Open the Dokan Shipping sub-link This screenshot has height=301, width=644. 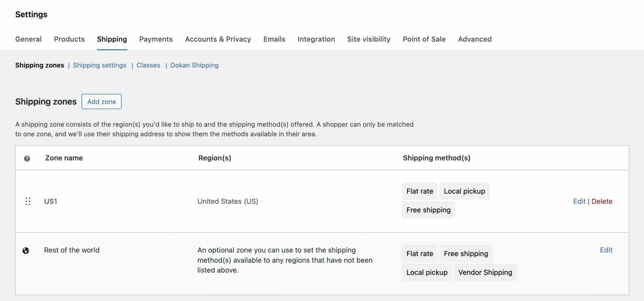[195, 65]
